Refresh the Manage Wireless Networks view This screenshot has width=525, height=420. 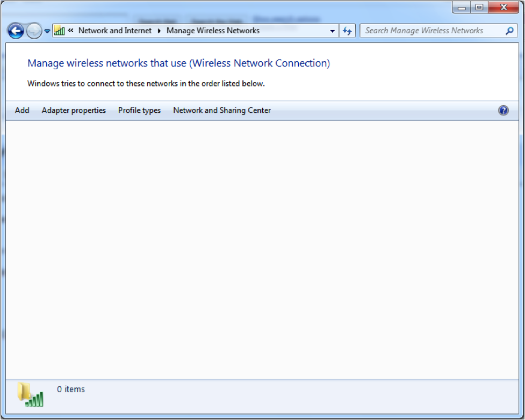coord(348,31)
